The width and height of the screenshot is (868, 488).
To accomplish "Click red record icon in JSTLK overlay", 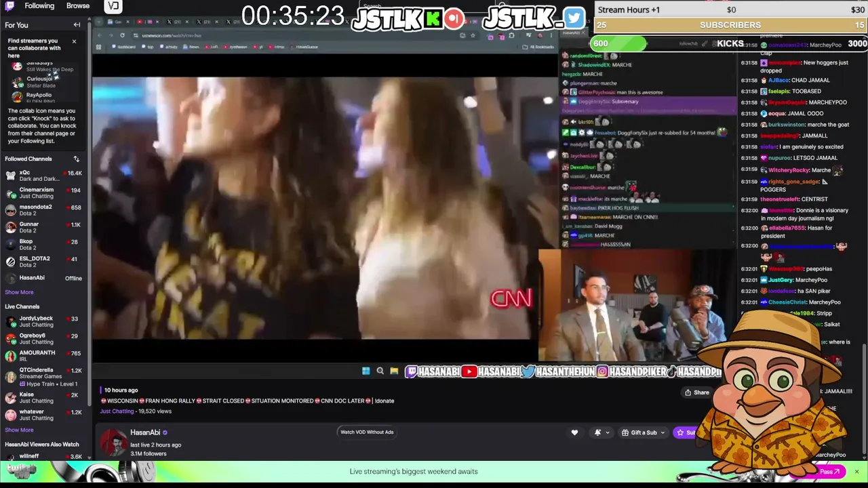I will coord(454,18).
